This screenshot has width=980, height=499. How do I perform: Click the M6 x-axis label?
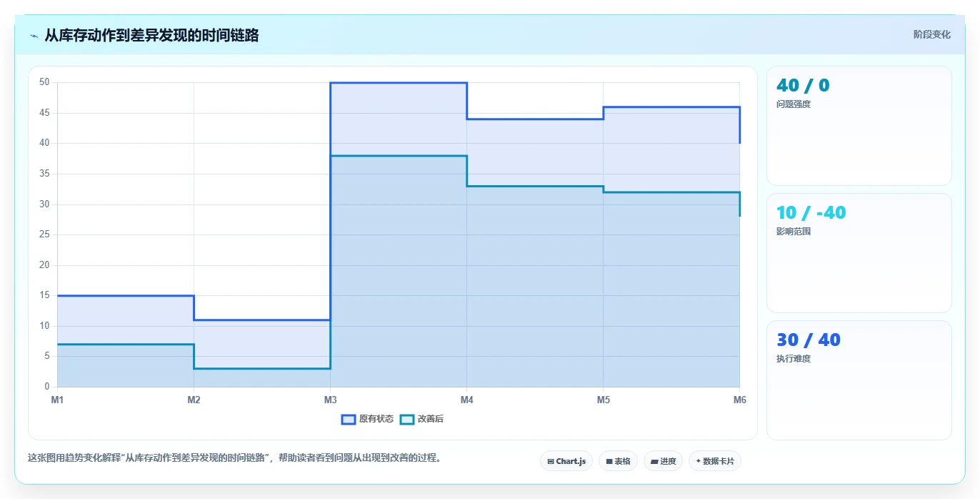739,400
